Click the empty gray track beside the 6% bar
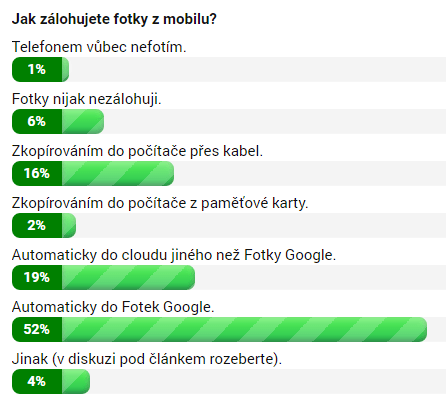The width and height of the screenshot is (446, 409). tap(275, 121)
